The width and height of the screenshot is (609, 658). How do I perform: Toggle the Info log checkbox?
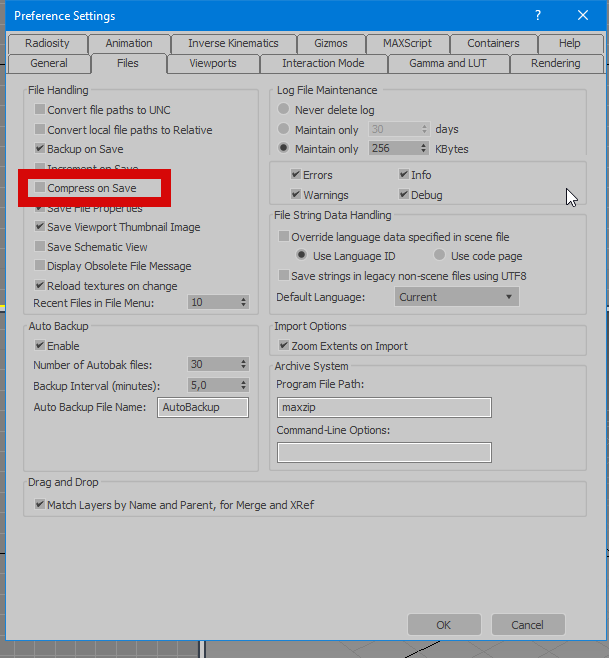pos(404,174)
